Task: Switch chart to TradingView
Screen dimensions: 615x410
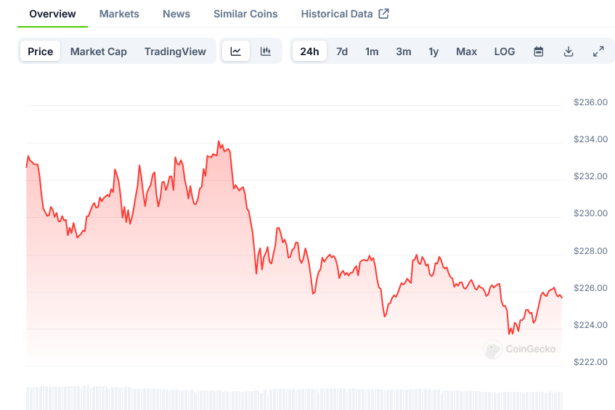Action: [x=175, y=51]
